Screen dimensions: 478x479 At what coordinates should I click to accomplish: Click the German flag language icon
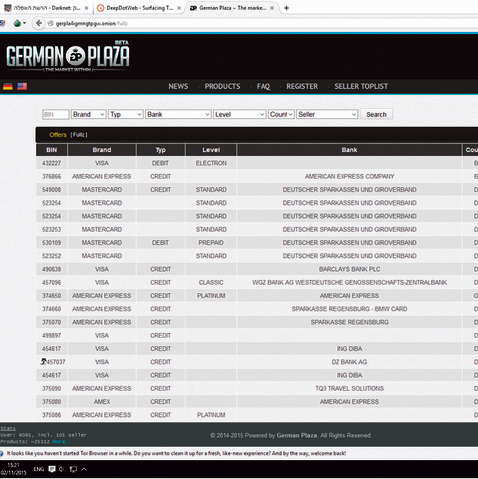[x=8, y=86]
